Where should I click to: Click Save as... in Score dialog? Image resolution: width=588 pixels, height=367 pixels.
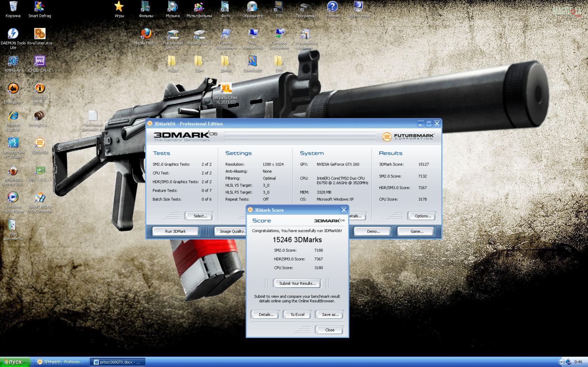(x=330, y=315)
